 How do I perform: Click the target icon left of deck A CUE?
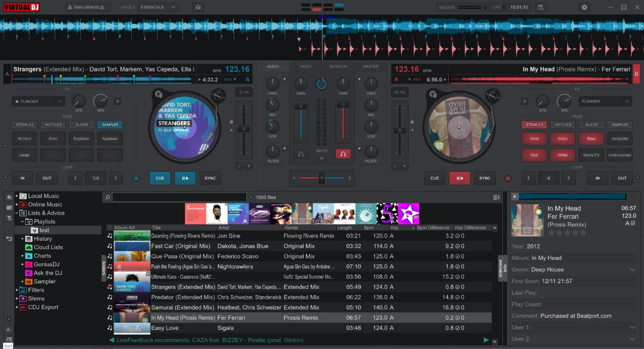click(x=136, y=178)
